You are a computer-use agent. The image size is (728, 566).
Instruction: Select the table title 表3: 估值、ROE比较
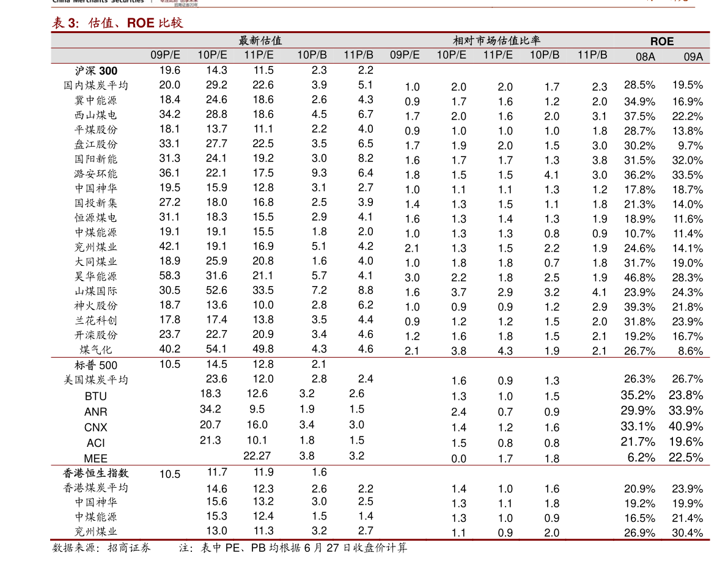(117, 23)
